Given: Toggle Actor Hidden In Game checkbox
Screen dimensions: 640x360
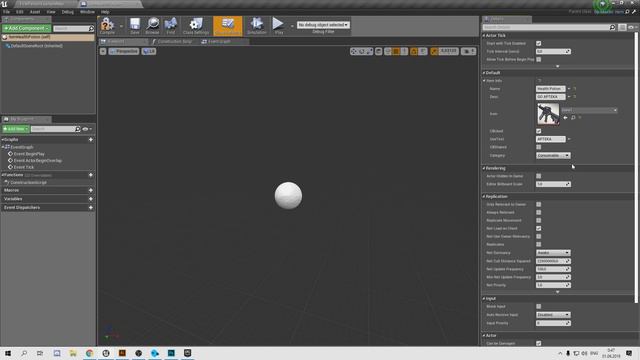Looking at the screenshot, I should (538, 176).
